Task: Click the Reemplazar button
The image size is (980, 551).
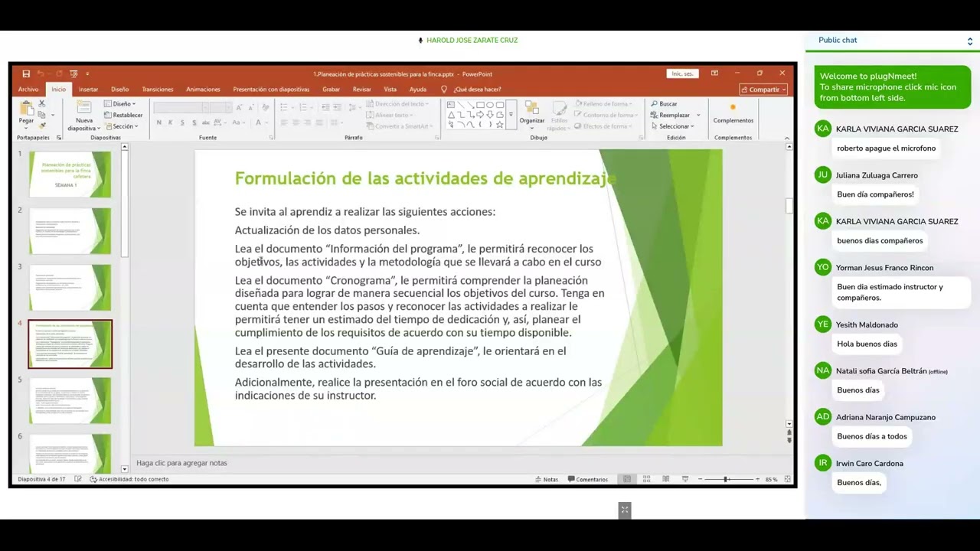Action: point(671,116)
